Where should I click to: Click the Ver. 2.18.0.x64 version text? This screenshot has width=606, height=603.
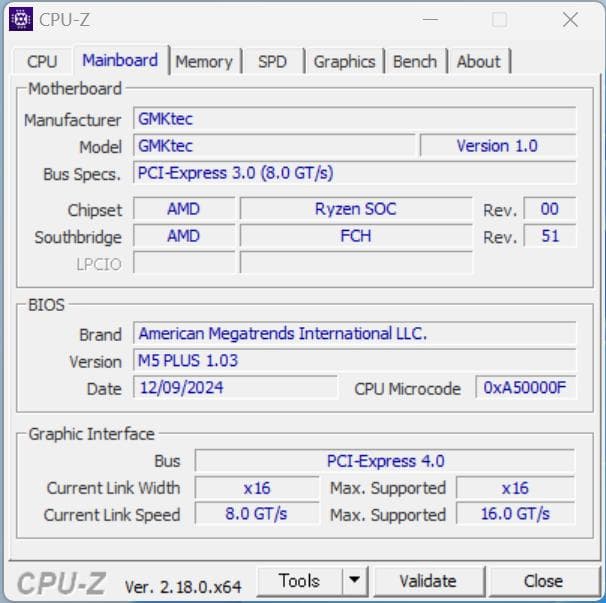[x=183, y=587]
